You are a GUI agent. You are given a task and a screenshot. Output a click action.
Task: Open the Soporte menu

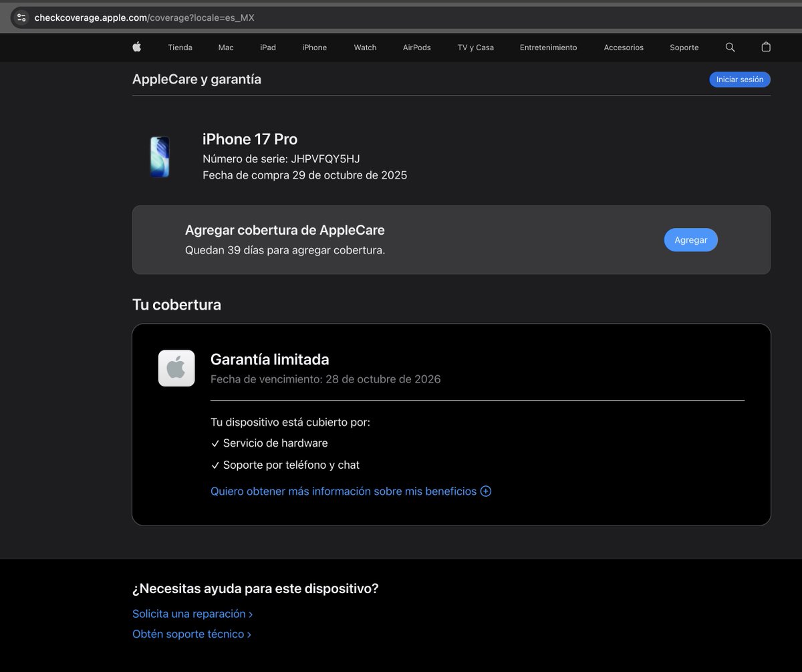(x=684, y=47)
